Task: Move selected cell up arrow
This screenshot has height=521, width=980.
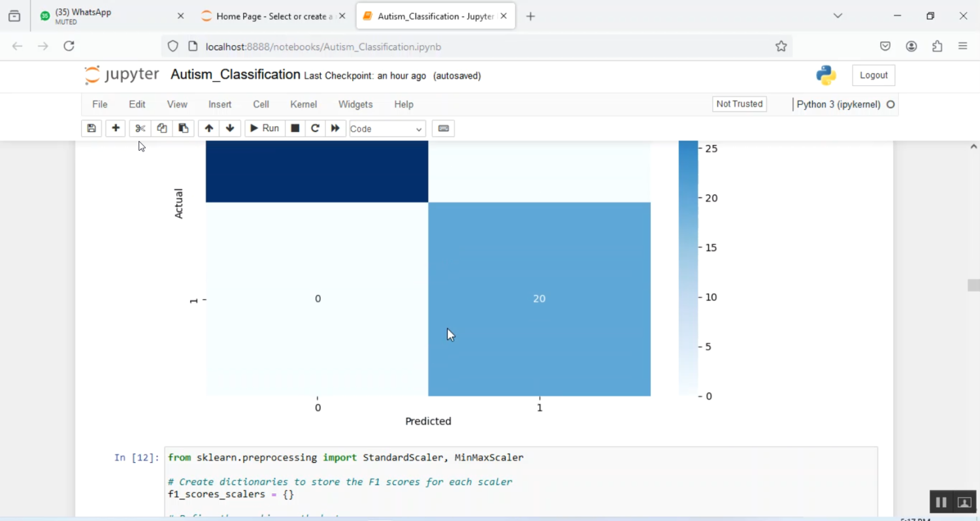Action: tap(209, 129)
